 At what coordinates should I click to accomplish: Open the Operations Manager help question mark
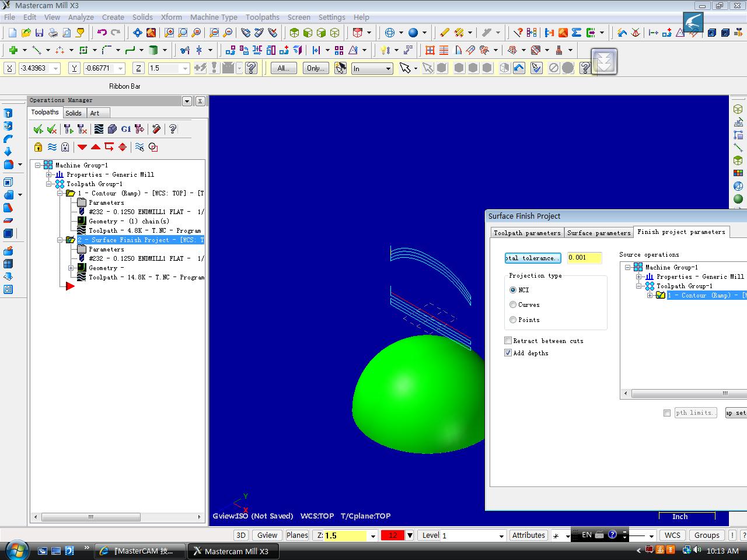click(x=172, y=129)
